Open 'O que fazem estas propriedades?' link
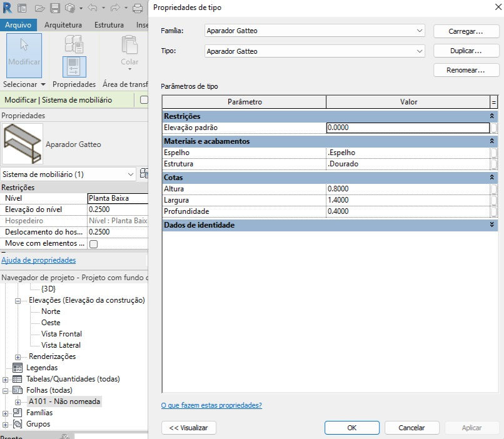The image size is (504, 439). point(211,405)
